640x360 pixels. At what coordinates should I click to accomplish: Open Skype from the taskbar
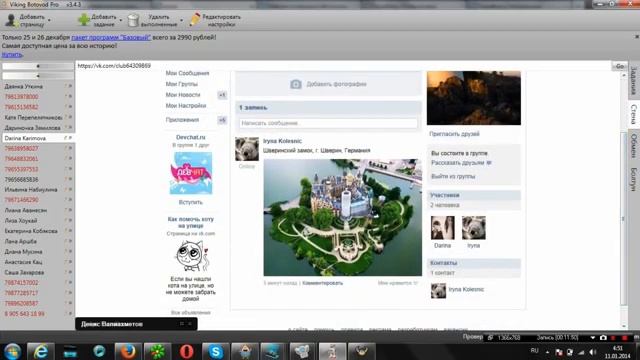pyautogui.click(x=215, y=351)
